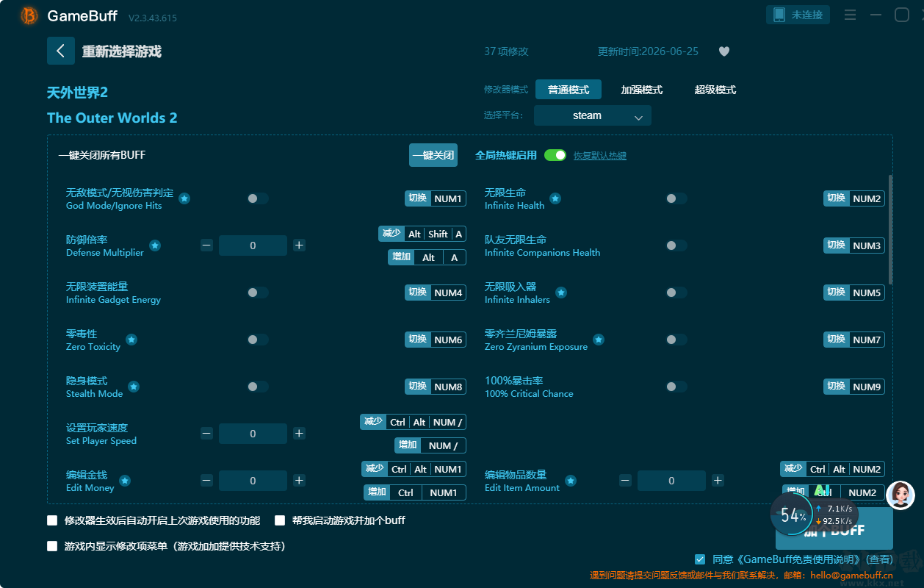Click 未连接 connection status button

798,15
